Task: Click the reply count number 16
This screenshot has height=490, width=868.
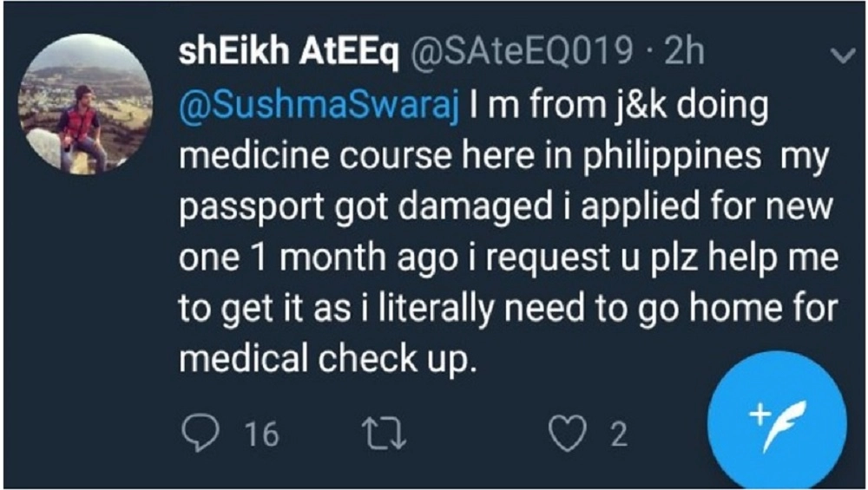Action: [x=262, y=434]
